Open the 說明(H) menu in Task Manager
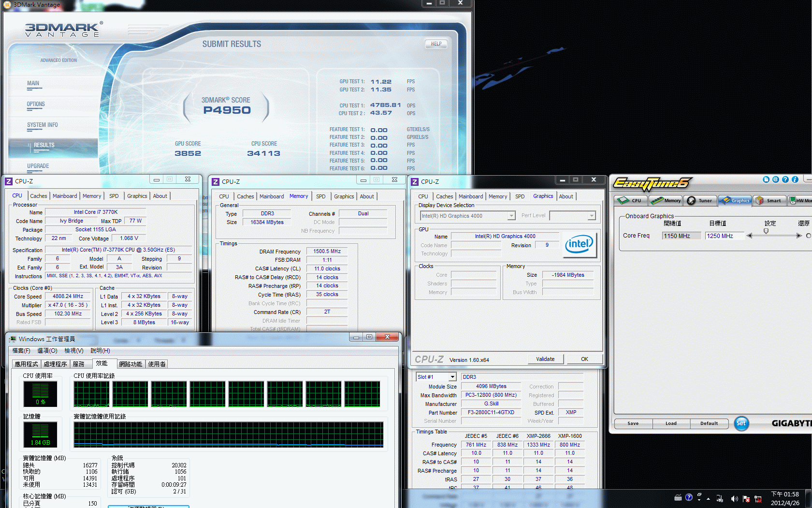Image resolution: width=812 pixels, height=508 pixels. coord(100,351)
